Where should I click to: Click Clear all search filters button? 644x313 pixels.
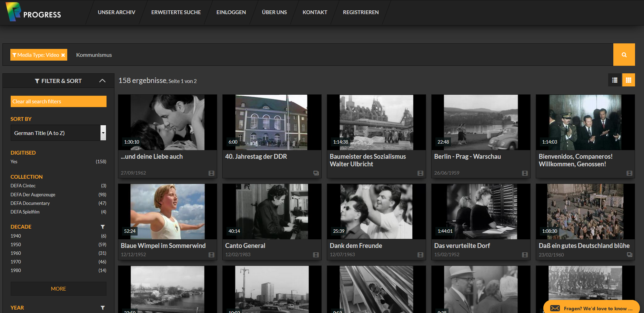[59, 102]
